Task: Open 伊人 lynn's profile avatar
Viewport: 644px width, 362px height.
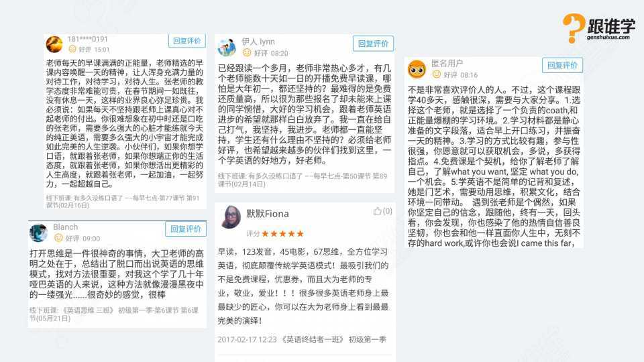Action: click(227, 47)
